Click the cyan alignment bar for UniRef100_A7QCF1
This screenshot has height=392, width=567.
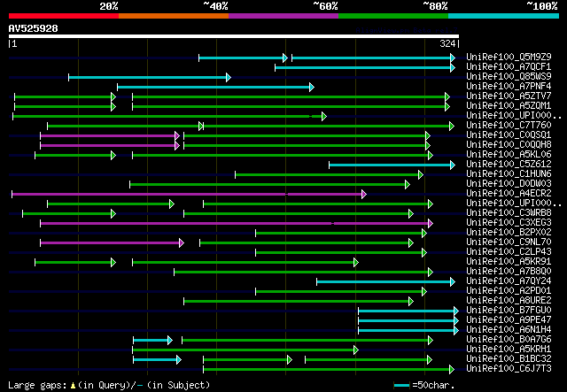(365, 67)
